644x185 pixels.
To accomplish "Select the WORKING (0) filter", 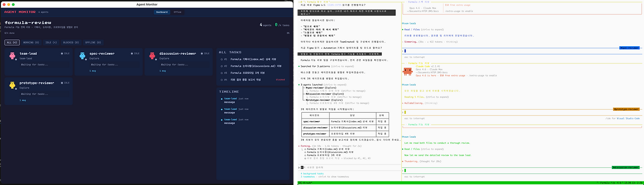I will 31,43.
